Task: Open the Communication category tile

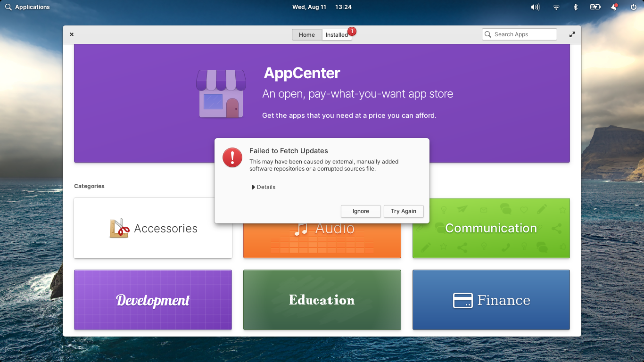Action: (491, 228)
